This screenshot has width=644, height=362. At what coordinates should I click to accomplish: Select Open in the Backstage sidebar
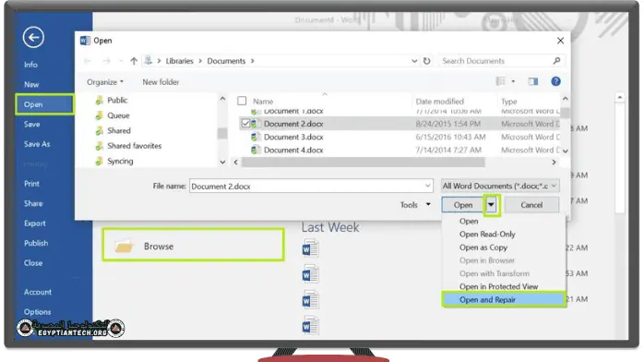click(45, 104)
